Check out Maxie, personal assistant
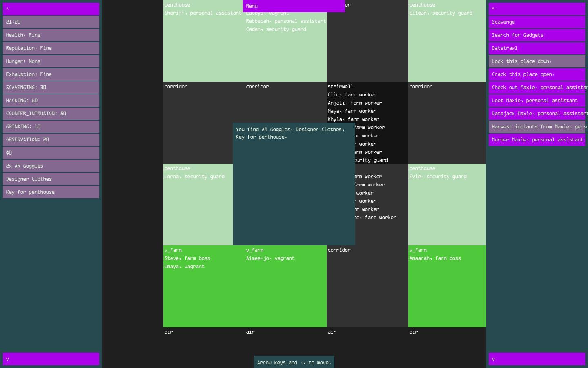Image resolution: width=588 pixels, height=368 pixels. pyautogui.click(x=537, y=88)
